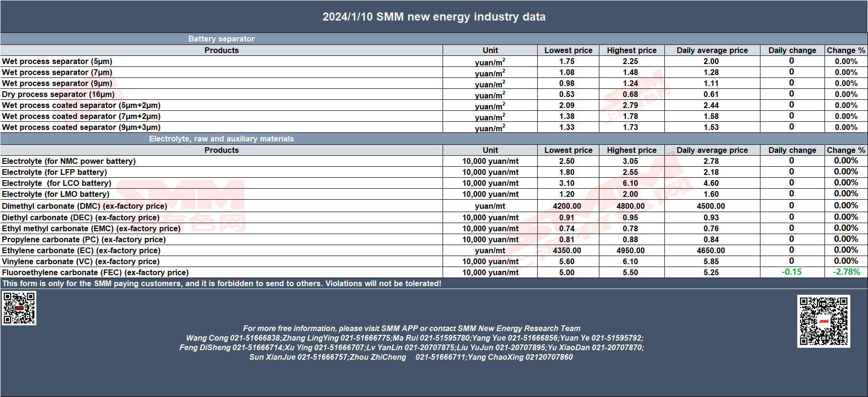The width and height of the screenshot is (868, 397).
Task: Click the -0.15 daily change value
Action: [x=792, y=272]
